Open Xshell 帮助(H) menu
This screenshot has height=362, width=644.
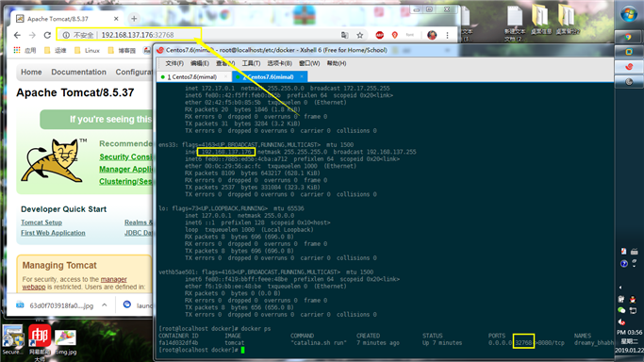tap(337, 63)
